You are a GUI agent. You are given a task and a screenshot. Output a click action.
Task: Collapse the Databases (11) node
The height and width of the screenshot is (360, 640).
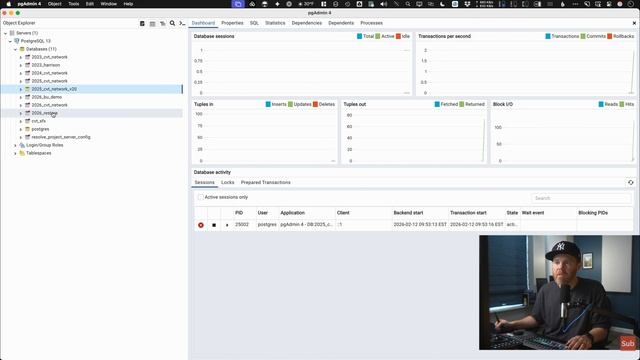16,49
